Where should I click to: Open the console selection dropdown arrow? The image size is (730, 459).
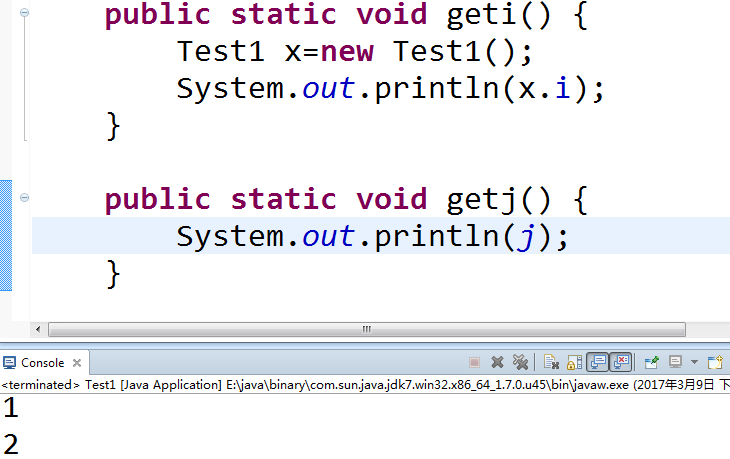694,362
